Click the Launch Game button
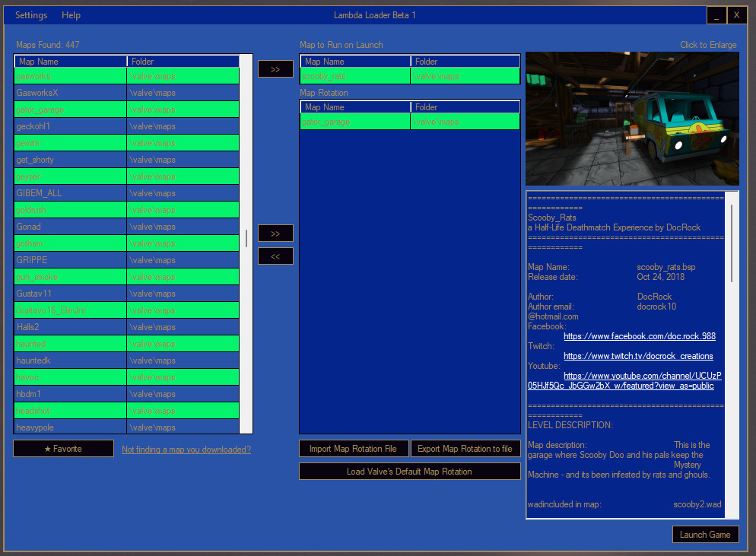Screen dimensions: 756x556 705,534
